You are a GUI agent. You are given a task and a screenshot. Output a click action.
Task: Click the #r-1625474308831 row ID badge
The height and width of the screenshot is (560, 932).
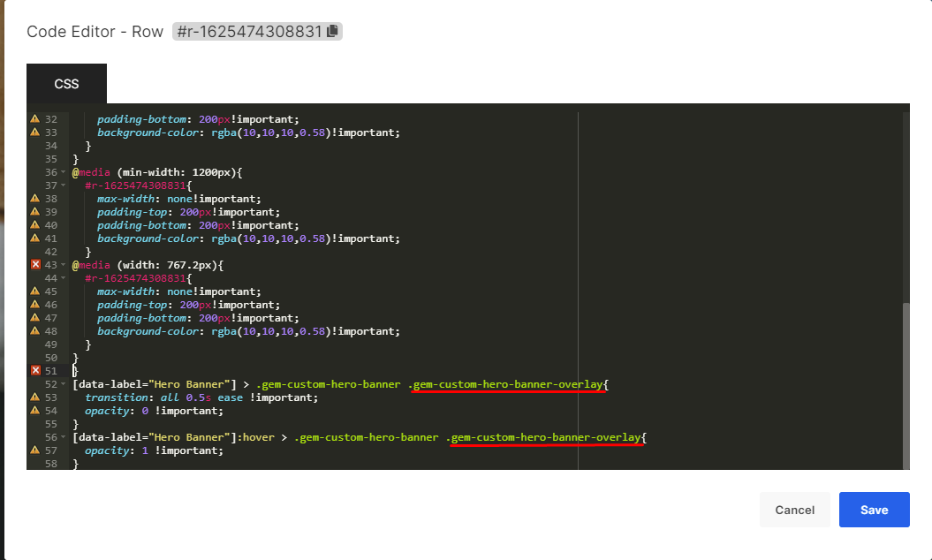coord(257,31)
